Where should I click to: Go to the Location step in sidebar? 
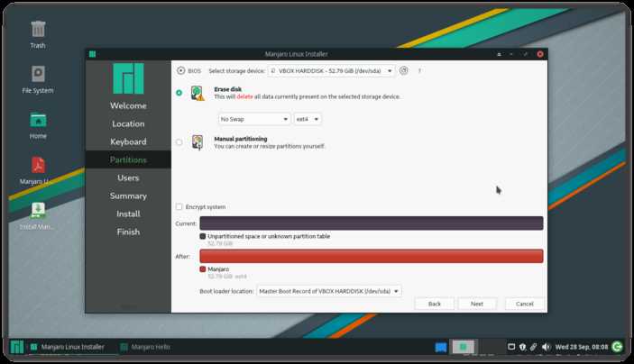pos(128,123)
